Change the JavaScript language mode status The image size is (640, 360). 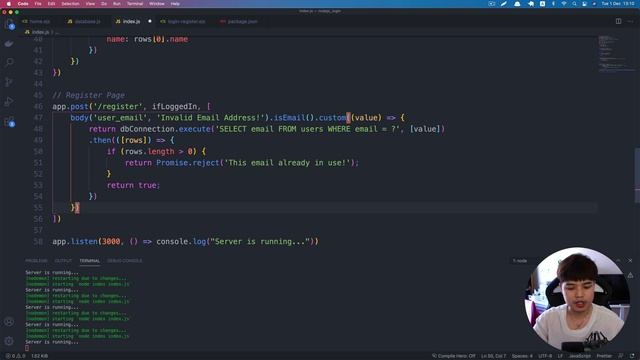(580, 356)
